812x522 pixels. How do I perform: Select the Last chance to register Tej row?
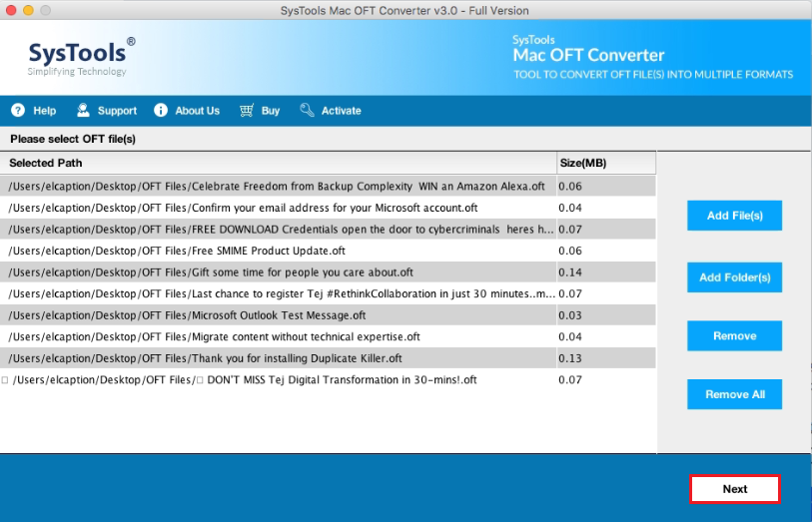pyautogui.click(x=328, y=293)
